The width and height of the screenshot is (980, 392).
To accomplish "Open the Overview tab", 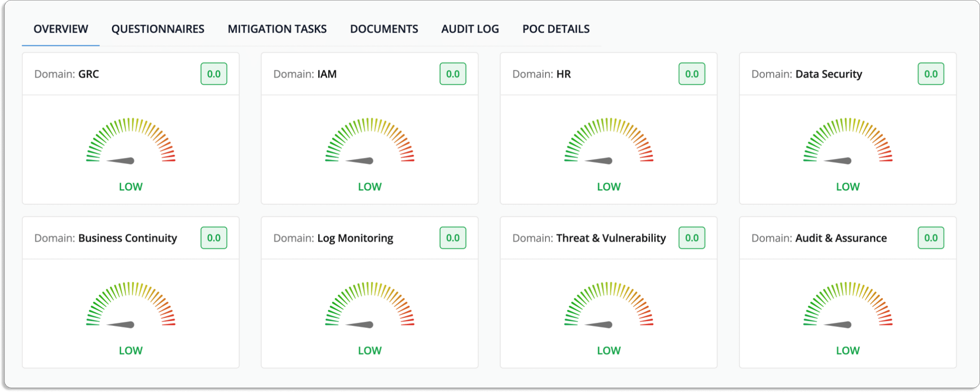I will pos(61,29).
